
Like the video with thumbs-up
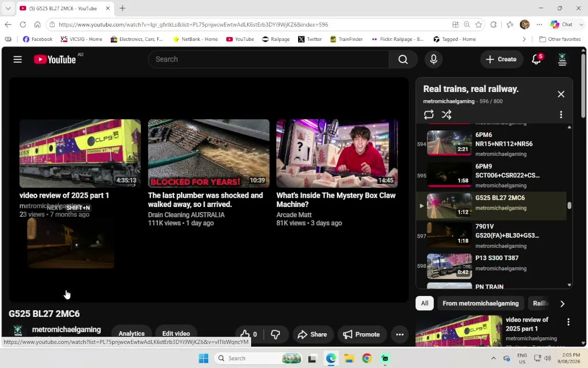point(249,334)
